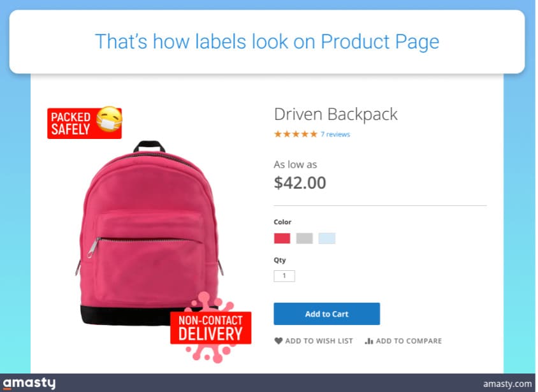The height and width of the screenshot is (392, 538).
Task: Click the Add to Cart button
Action: (x=326, y=314)
